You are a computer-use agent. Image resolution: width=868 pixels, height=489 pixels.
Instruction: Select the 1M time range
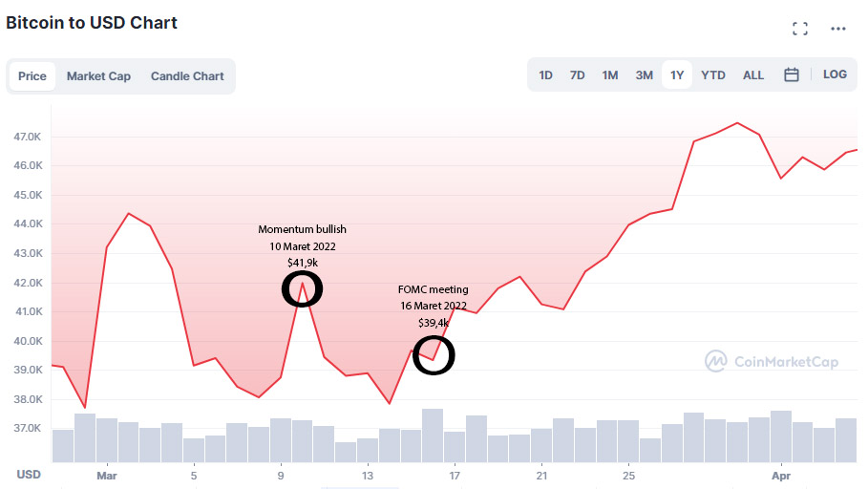pos(610,75)
